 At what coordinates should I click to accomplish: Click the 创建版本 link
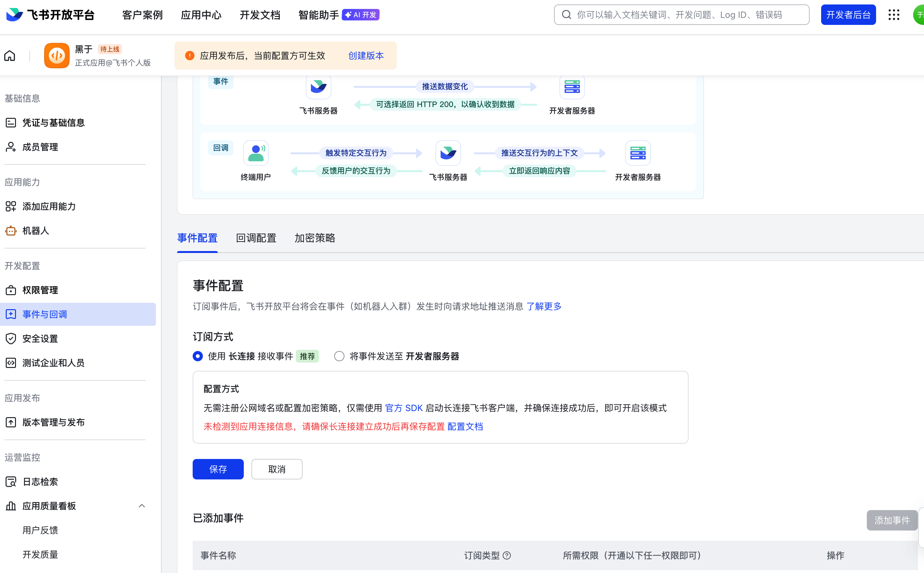366,56
